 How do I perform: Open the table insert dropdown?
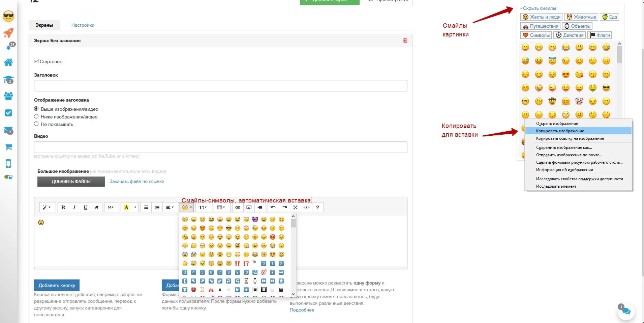coord(221,207)
